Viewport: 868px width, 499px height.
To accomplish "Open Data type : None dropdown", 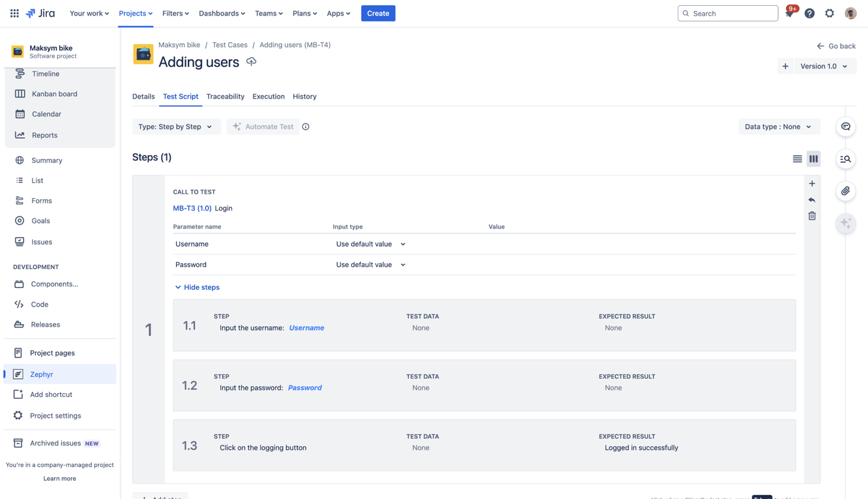I will 778,127.
